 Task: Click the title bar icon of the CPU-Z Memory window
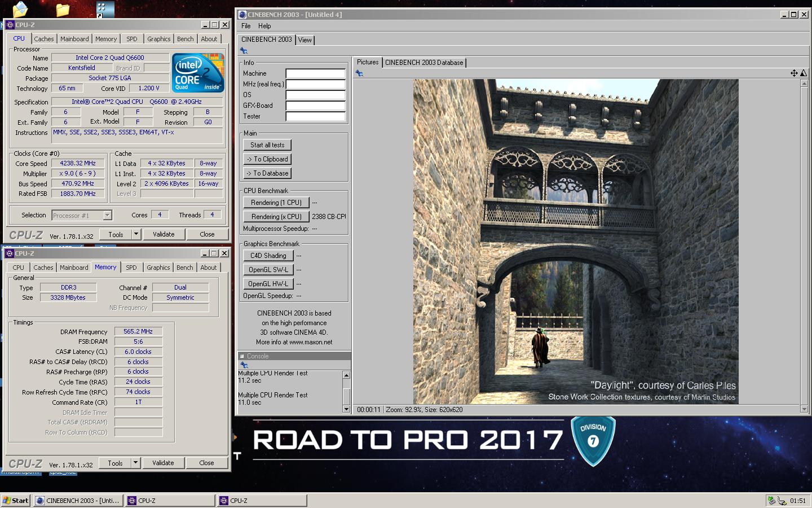10,253
